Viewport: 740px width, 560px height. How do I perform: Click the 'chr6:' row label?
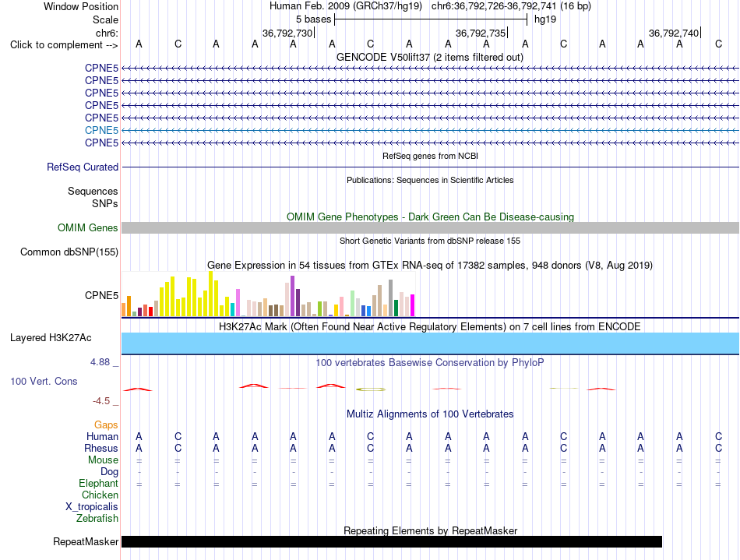(107, 33)
